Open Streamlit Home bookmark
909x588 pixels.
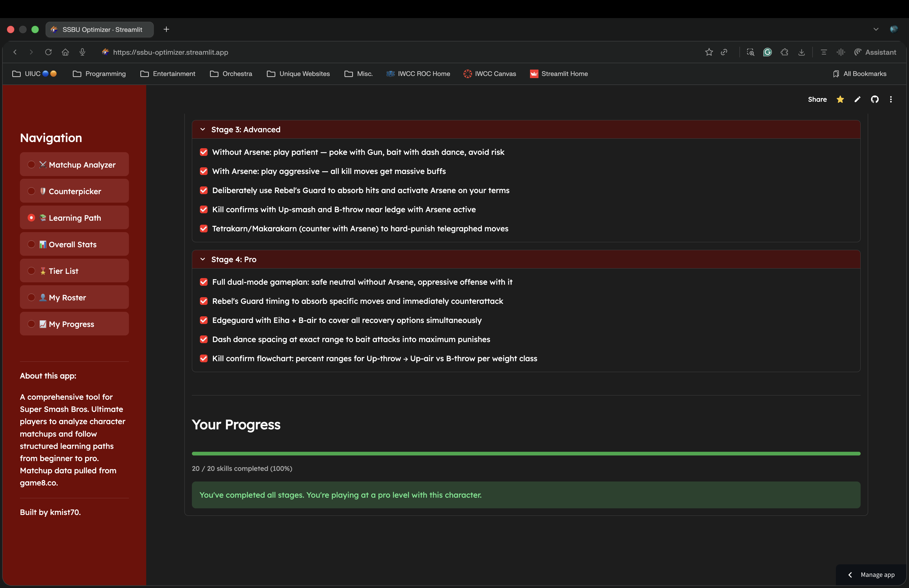559,74
